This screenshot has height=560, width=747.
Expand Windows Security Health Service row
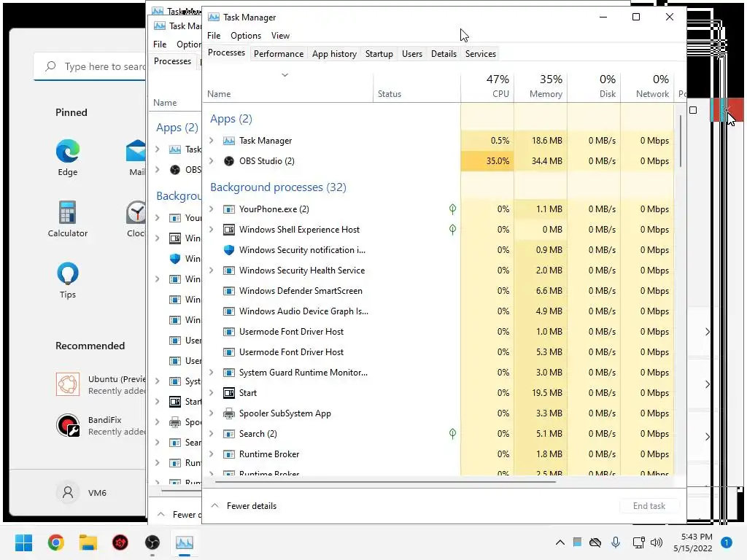[x=212, y=271]
